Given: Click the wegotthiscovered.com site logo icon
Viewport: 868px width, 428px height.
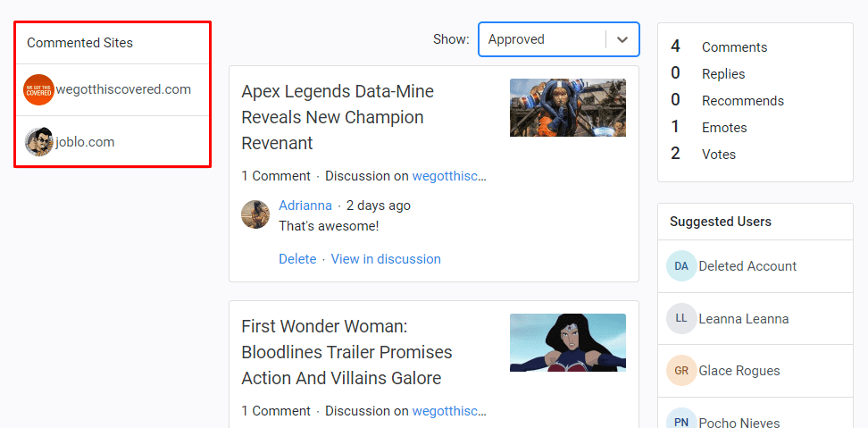Looking at the screenshot, I should [38, 89].
